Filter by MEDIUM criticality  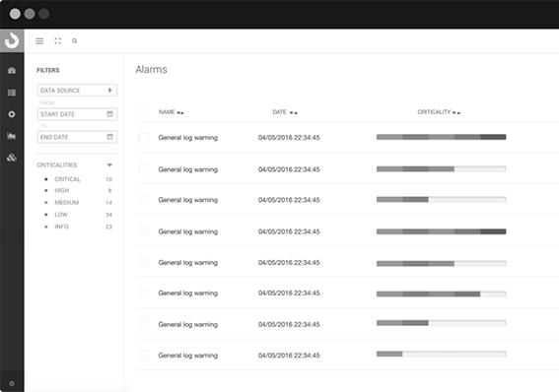[x=66, y=202]
